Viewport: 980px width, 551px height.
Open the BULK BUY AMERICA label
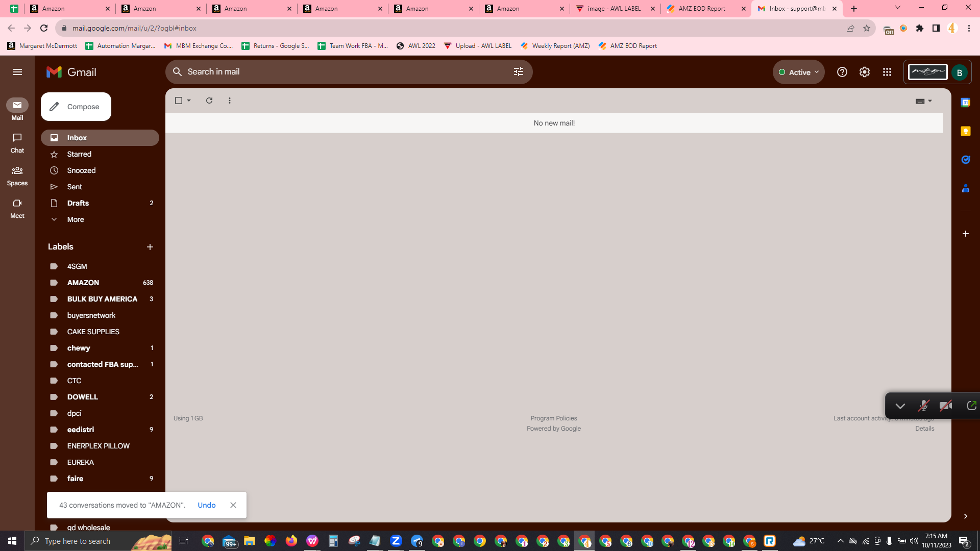(x=100, y=299)
